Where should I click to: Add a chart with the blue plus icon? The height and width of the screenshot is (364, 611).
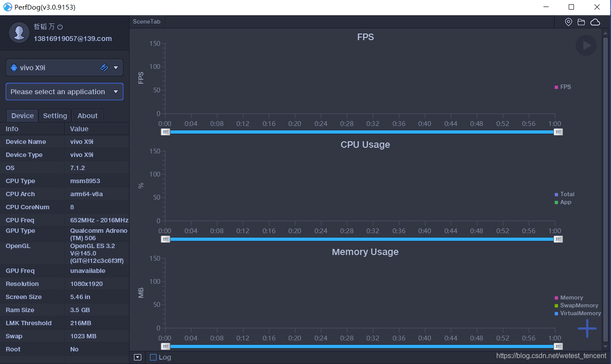[x=587, y=328]
